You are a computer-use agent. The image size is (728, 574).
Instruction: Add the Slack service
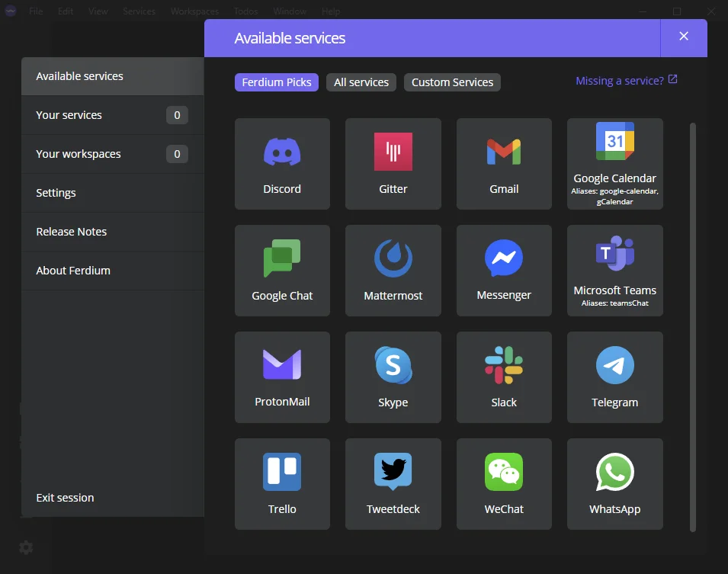point(504,377)
